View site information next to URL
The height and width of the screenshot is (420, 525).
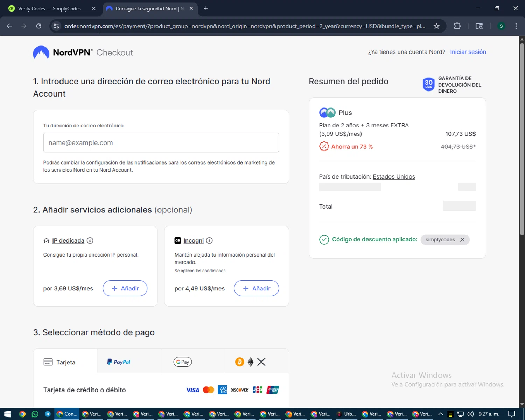(x=56, y=26)
